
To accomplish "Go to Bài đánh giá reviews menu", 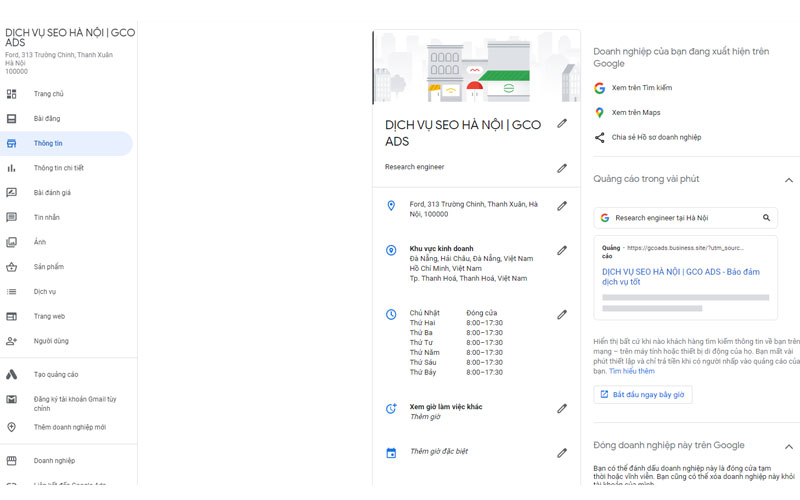I will [52, 193].
